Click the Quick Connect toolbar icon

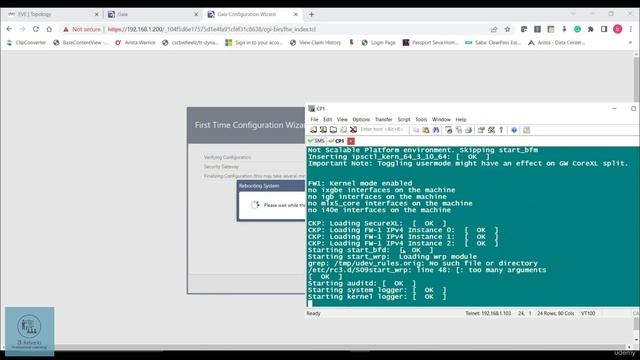click(323, 130)
